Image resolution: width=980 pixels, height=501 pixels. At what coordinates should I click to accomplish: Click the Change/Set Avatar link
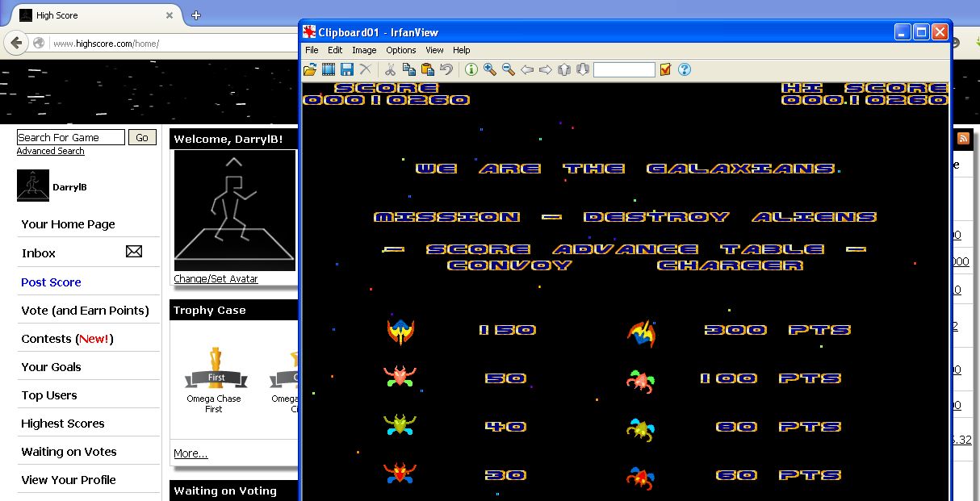pyautogui.click(x=216, y=279)
